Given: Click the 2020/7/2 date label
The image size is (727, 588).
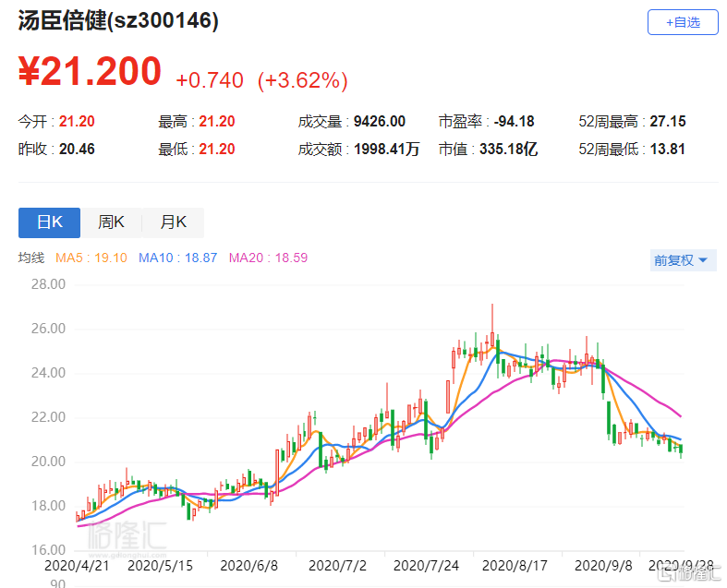Looking at the screenshot, I should coord(337,566).
